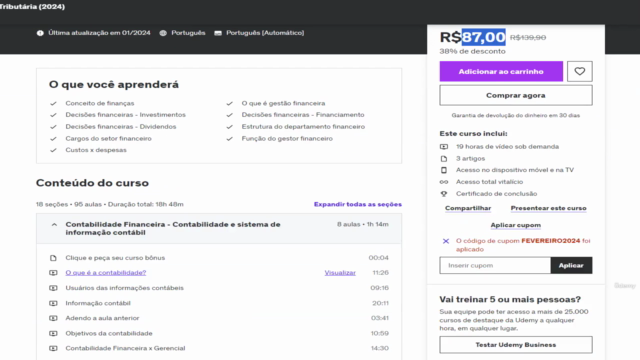
Task: Click the Aplicar coupon button
Action: tap(571, 265)
